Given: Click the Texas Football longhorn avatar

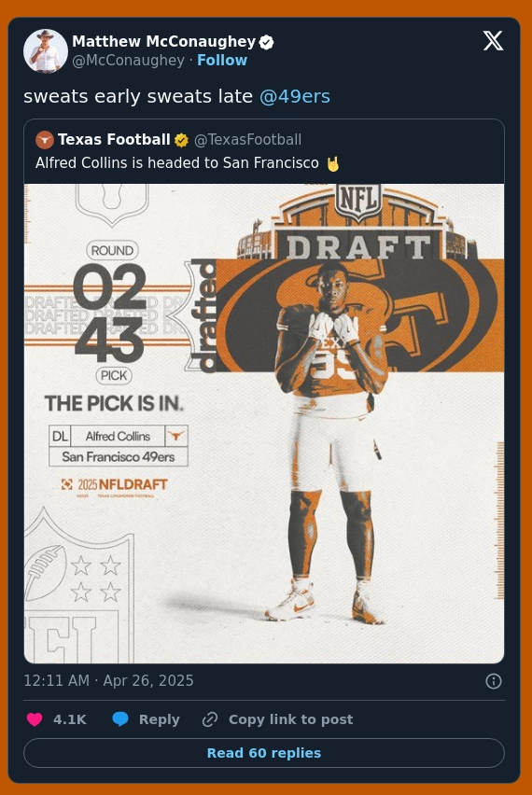Looking at the screenshot, I should pyautogui.click(x=45, y=140).
